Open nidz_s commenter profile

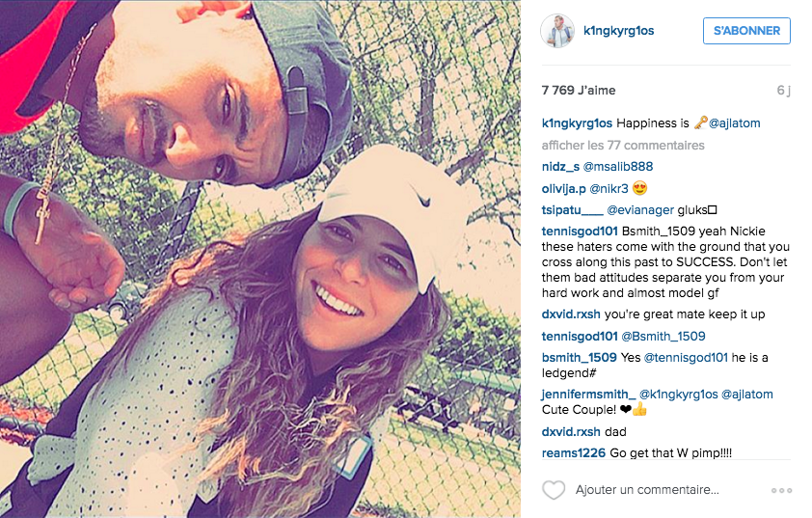coord(560,166)
